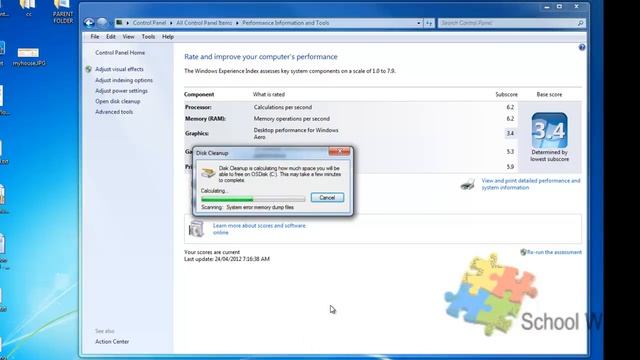Screen dimensions: 640x360
Task: Click the Graphics row label
Action: [197, 133]
